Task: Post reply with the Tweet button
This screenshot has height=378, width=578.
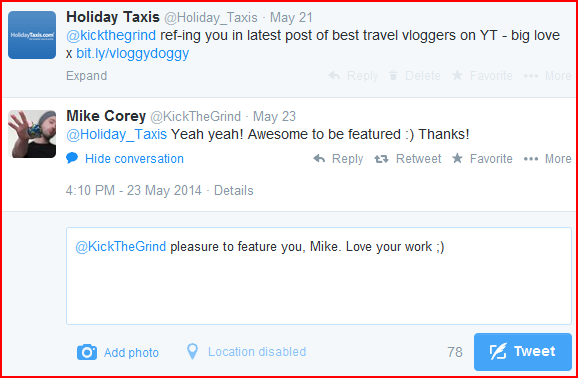Action: 523,352
